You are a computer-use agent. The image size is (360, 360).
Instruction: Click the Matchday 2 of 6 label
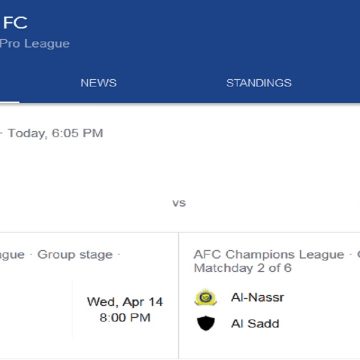(243, 268)
